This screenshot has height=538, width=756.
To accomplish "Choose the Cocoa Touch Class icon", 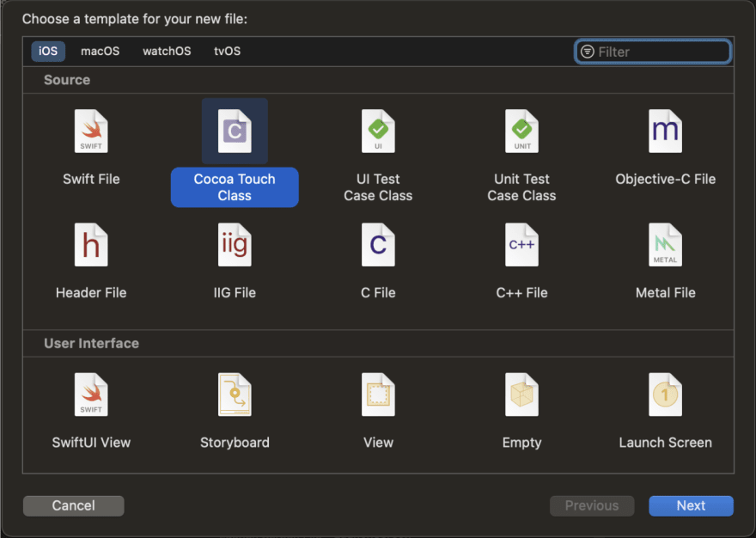I will (x=235, y=131).
